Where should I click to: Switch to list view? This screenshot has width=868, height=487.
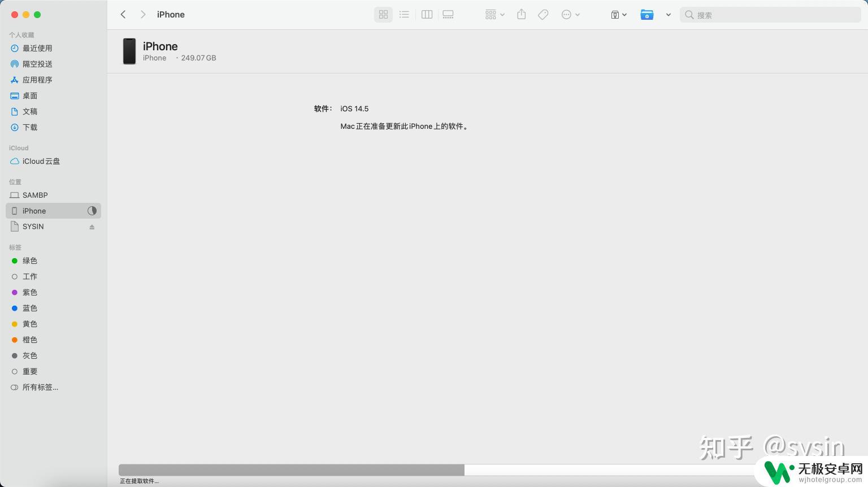404,15
